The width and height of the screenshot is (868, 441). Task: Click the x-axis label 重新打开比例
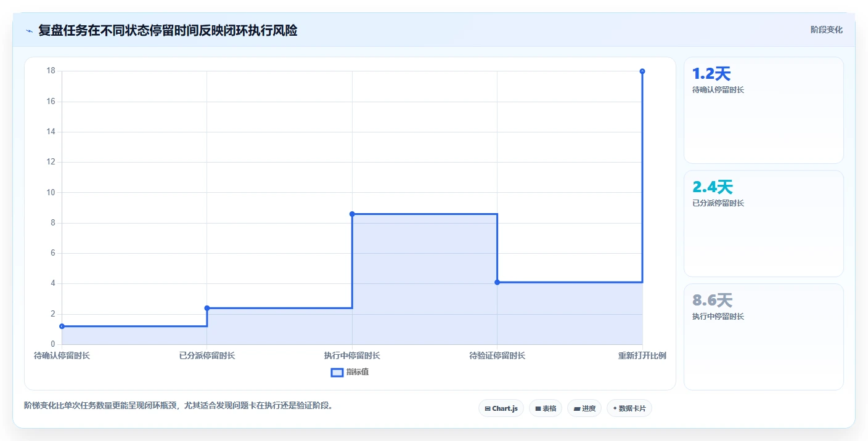click(642, 355)
